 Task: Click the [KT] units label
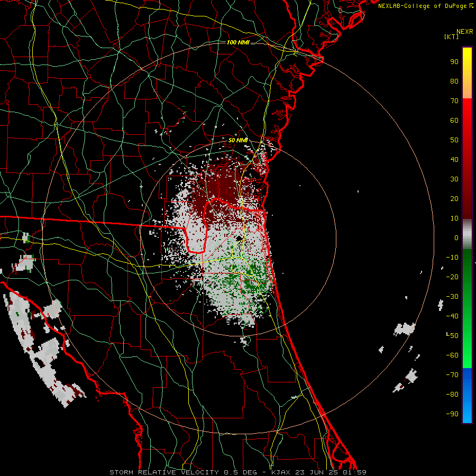tap(451, 36)
